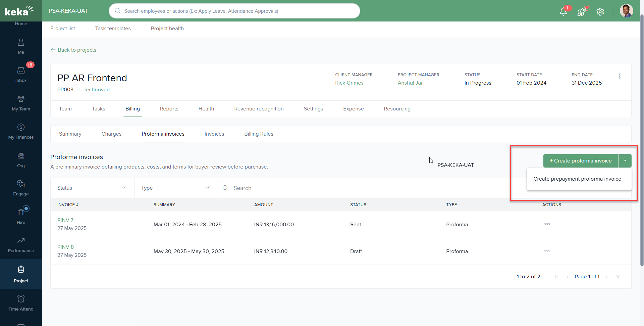Image resolution: width=644 pixels, height=326 pixels.
Task: Click the rocket quick-start icon
Action: coord(582,12)
